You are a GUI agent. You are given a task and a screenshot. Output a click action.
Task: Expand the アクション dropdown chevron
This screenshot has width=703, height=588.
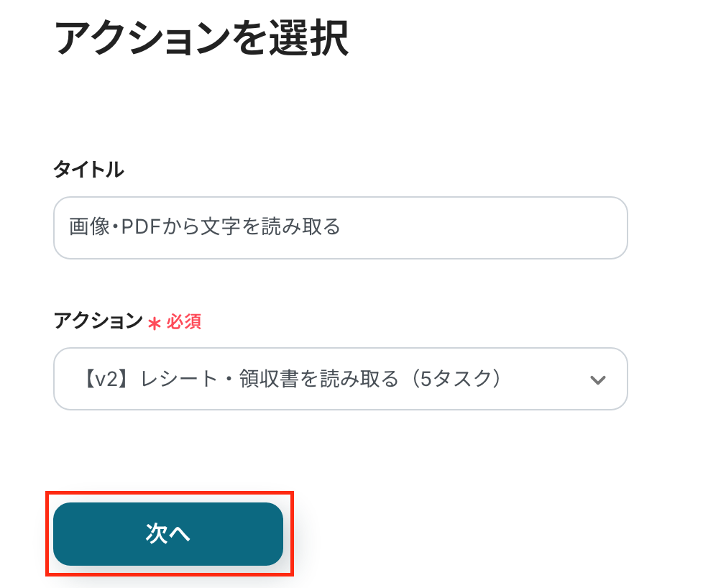(597, 380)
